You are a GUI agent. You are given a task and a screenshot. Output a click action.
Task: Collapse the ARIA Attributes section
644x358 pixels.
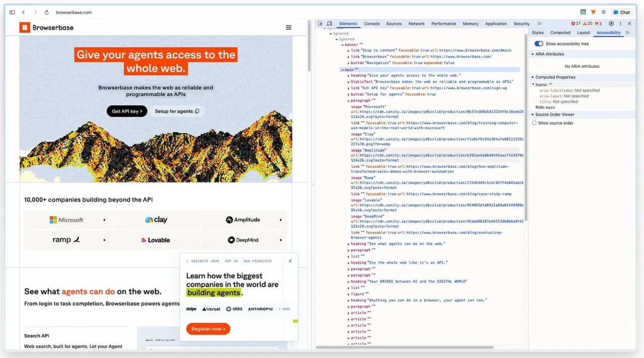point(533,54)
